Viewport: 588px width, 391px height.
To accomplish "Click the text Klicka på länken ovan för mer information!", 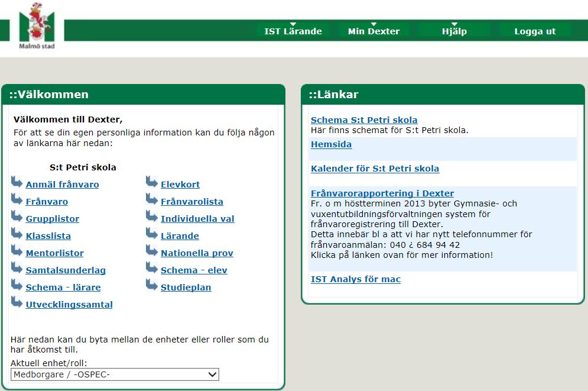I will point(402,255).
